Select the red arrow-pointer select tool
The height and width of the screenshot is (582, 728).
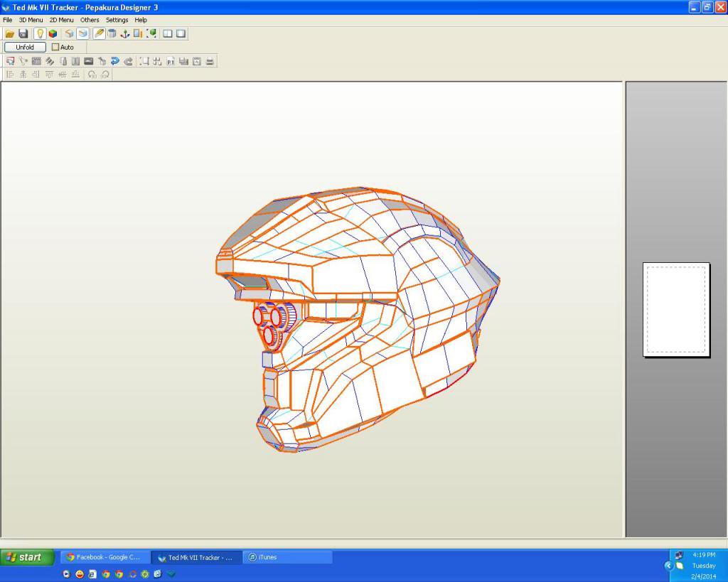(10, 61)
